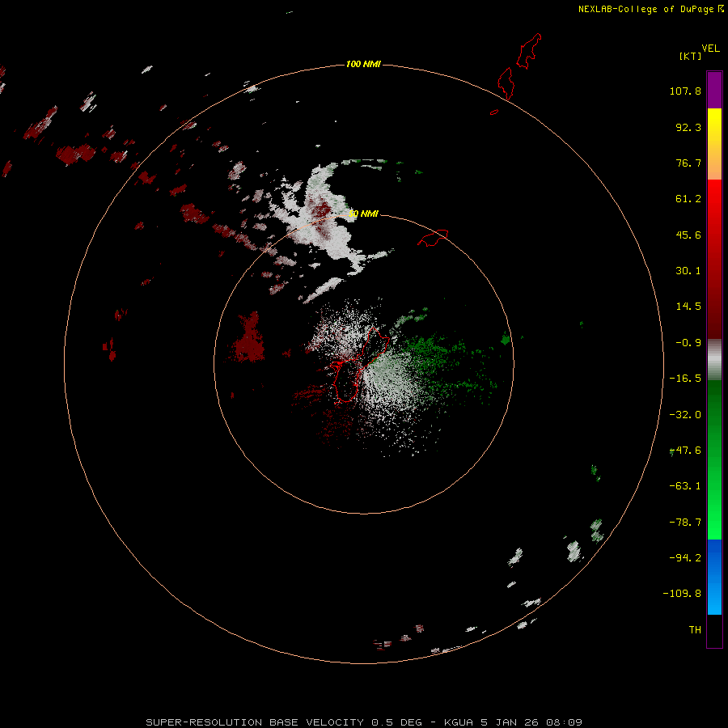The height and width of the screenshot is (728, 728).
Task: Click the green segment of the color bar
Action: tap(714, 459)
